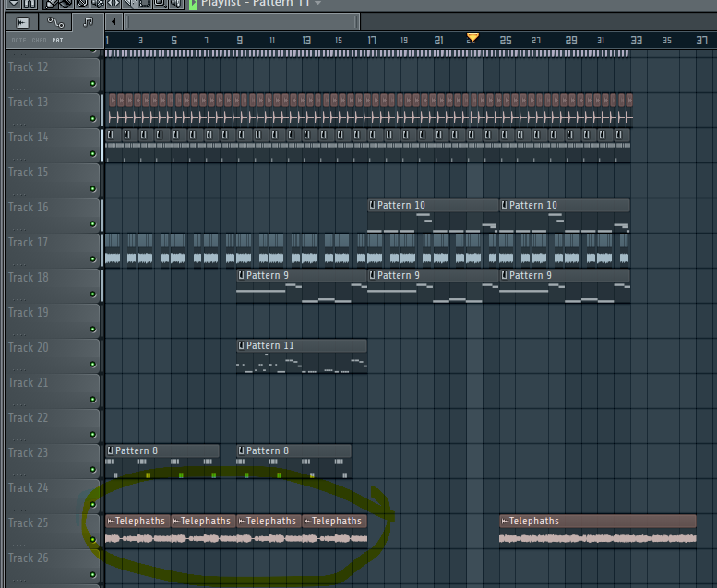Image resolution: width=717 pixels, height=588 pixels.
Task: Mute Track 13 using its green LED
Action: pos(92,119)
